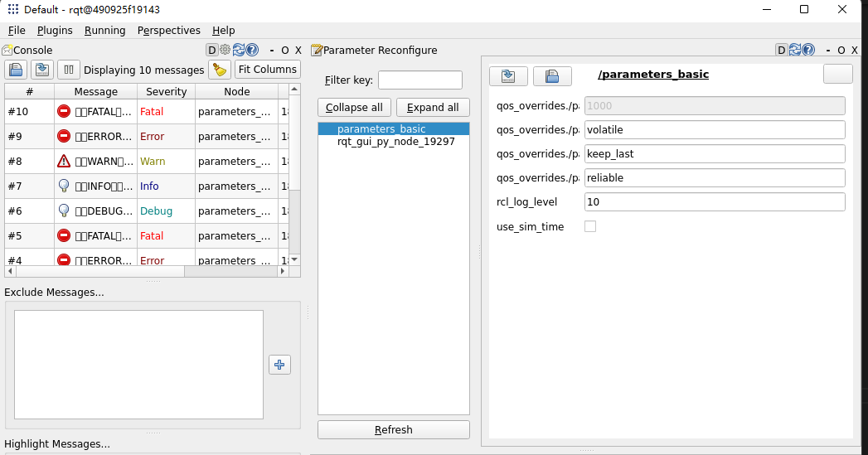Clear messages with the broom icon
868x455 pixels.
point(220,70)
